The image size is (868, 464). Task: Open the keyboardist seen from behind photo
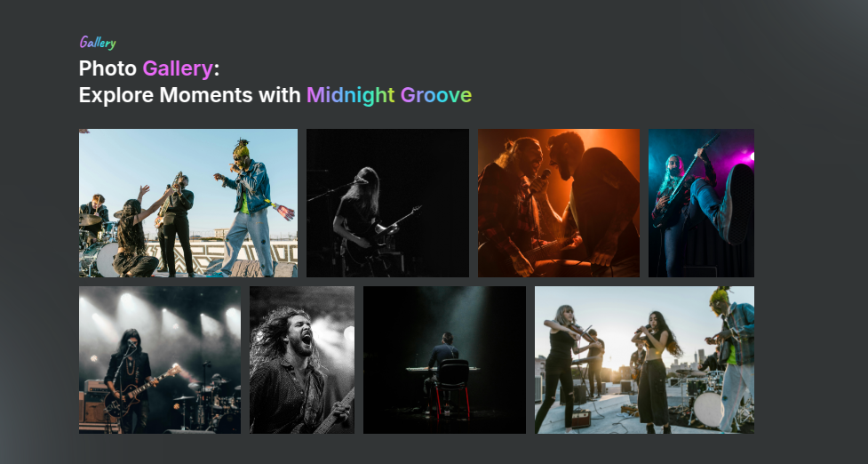coord(444,360)
